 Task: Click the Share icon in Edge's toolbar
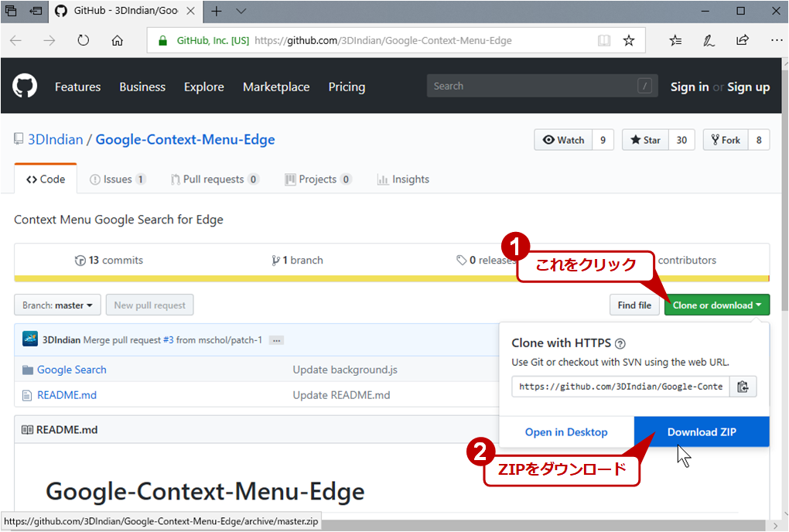(742, 39)
